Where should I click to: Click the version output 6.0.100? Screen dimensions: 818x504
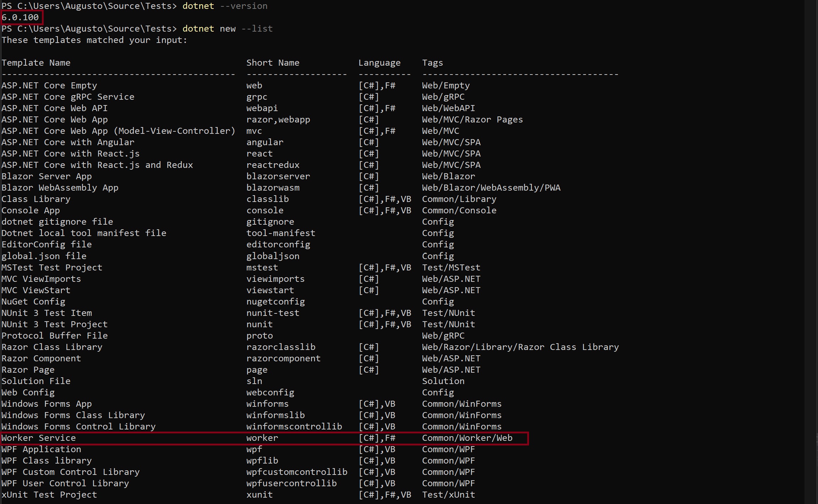[x=20, y=17]
